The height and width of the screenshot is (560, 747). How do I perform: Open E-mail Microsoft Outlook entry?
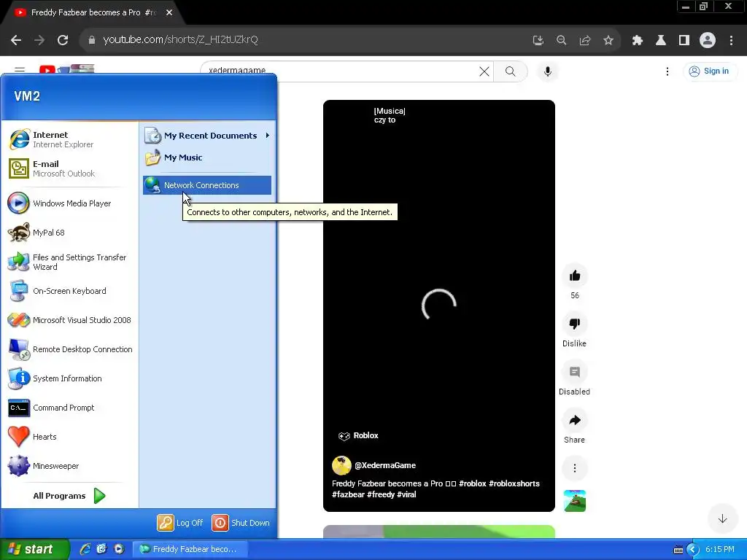click(69, 168)
